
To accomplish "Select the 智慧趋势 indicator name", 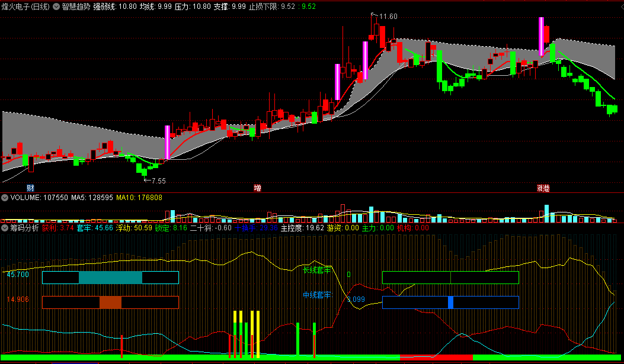I will [76, 7].
